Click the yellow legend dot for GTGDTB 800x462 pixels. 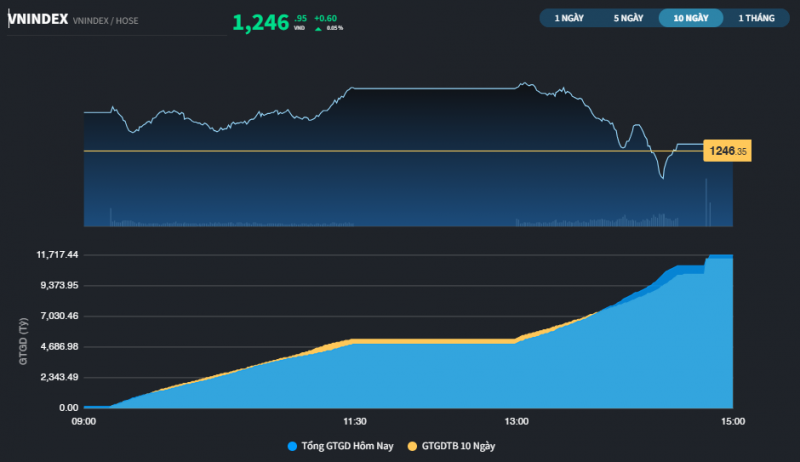[413, 446]
